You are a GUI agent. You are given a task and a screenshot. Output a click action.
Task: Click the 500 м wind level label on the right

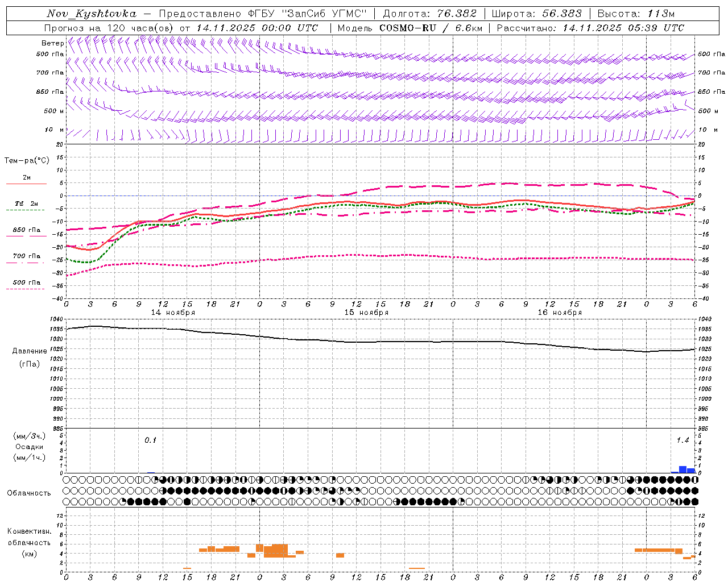click(709, 111)
